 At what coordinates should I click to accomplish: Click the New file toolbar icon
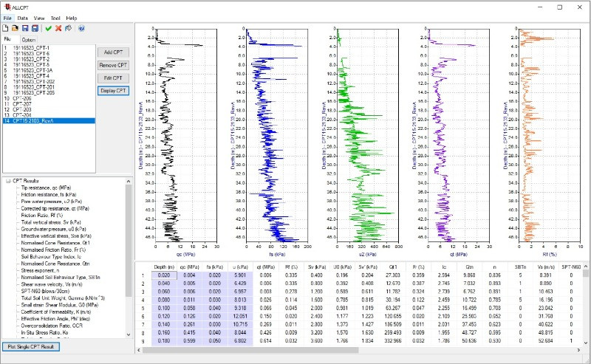point(5,28)
